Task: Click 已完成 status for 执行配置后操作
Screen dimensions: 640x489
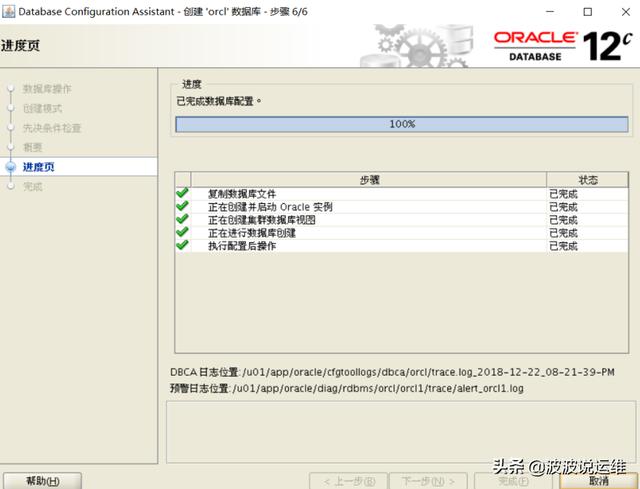Action: (x=563, y=246)
